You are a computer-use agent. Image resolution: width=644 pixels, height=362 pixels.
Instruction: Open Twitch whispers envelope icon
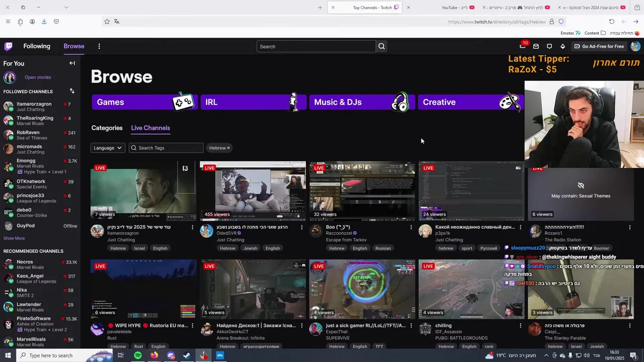[x=536, y=46]
